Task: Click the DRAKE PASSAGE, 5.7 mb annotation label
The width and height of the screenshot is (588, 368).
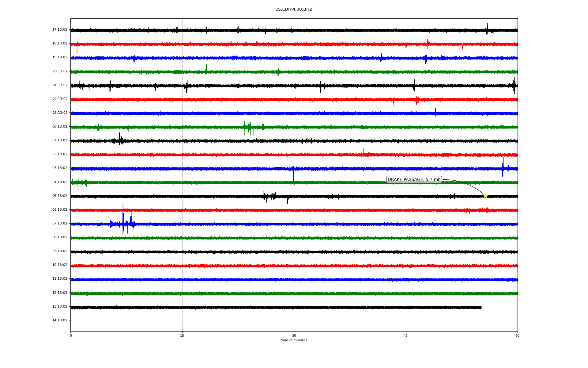Action: [x=414, y=180]
